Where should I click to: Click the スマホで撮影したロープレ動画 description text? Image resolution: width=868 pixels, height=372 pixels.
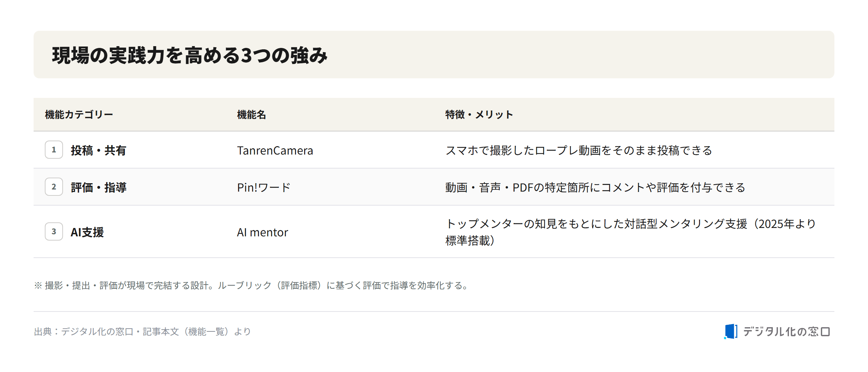tap(579, 150)
